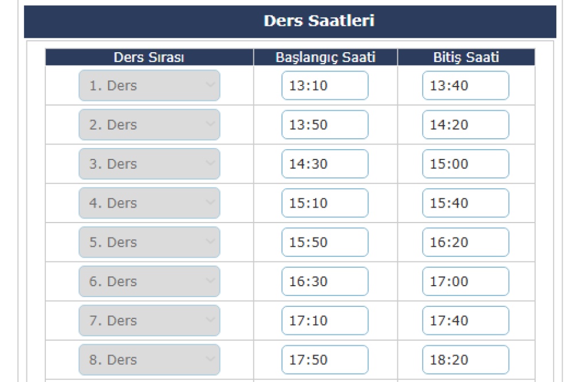This screenshot has width=588, height=382.
Task: Focus the 18:20 end time input
Action: coord(465,360)
